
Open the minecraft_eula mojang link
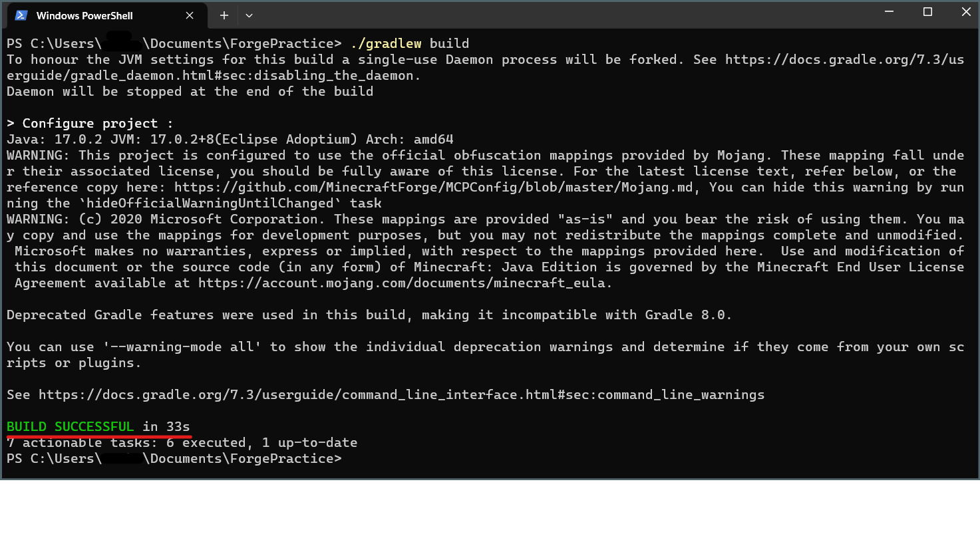(x=402, y=283)
